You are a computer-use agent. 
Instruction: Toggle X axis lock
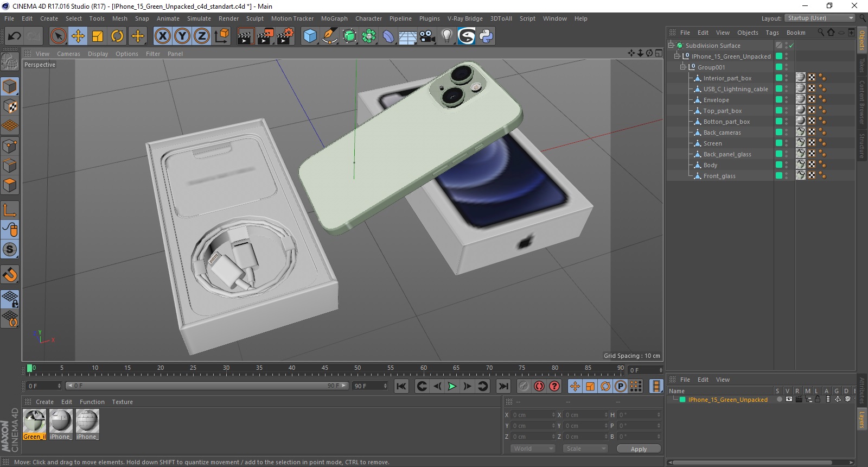(x=162, y=36)
